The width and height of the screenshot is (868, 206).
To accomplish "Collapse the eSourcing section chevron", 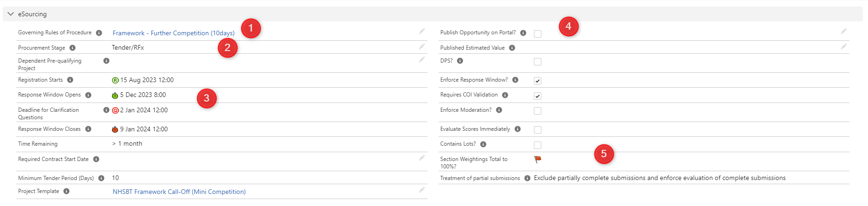I will click(11, 14).
